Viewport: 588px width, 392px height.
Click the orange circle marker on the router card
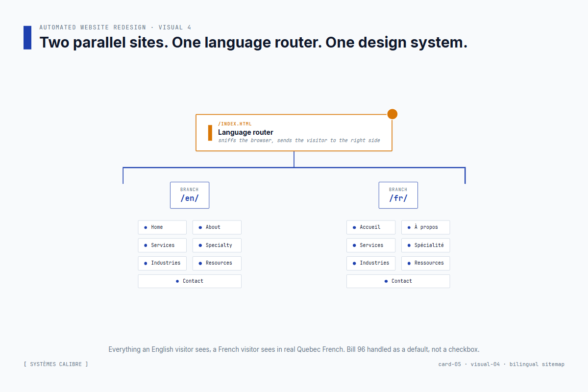392,113
